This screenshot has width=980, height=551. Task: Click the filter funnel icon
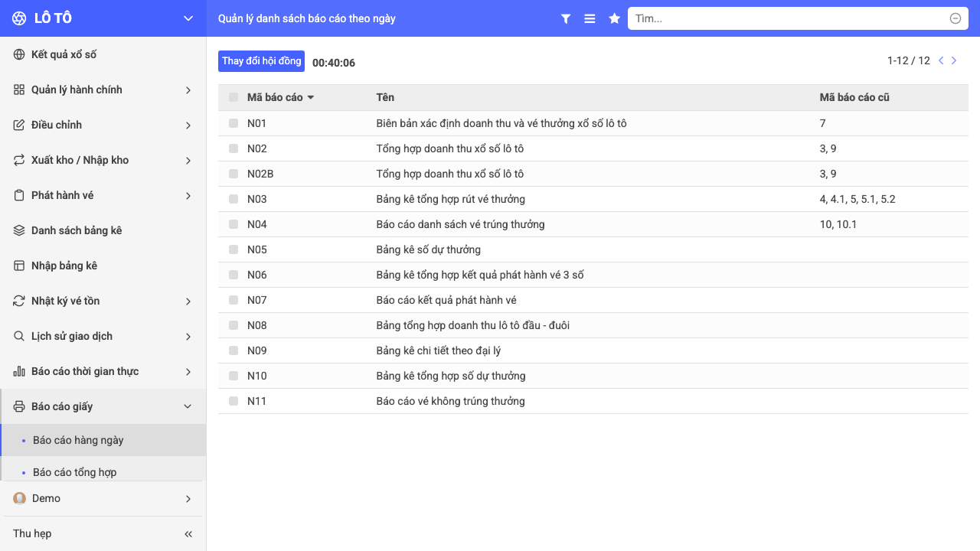pyautogui.click(x=566, y=18)
